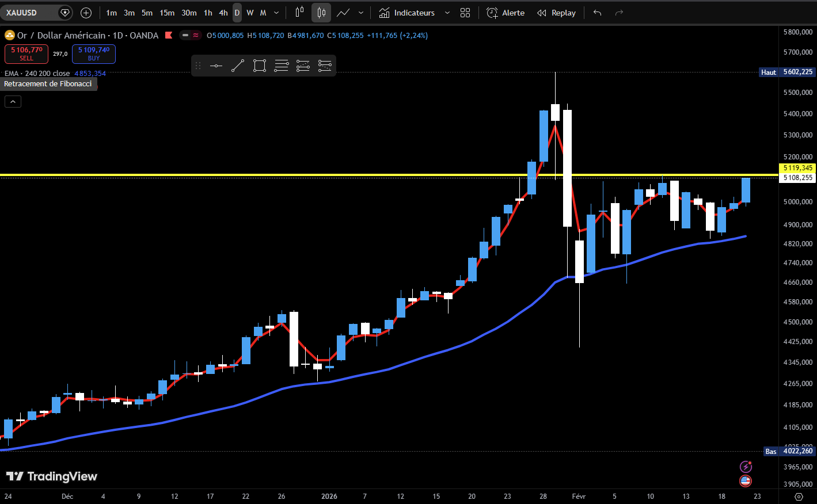
Task: Select the diagonal trend line tool
Action: point(238,66)
